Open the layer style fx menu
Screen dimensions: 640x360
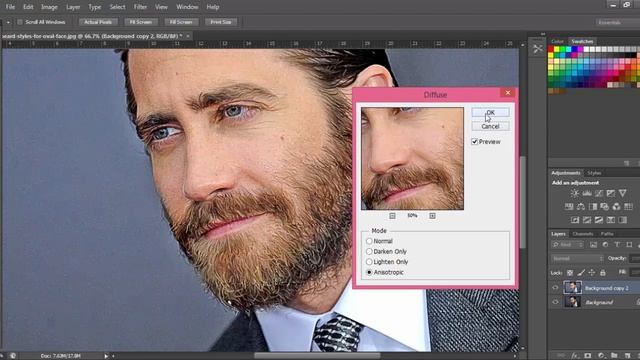point(575,356)
